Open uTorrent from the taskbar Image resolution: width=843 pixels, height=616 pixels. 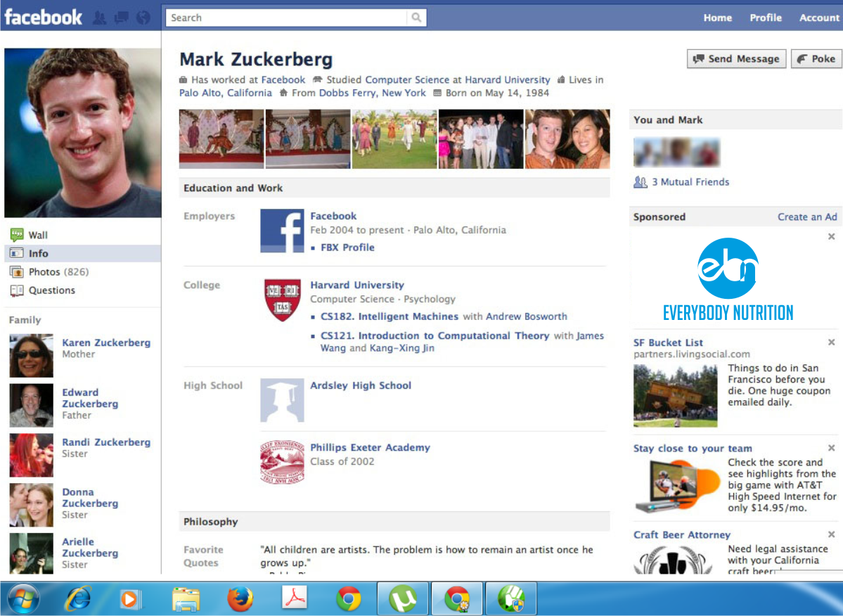(403, 598)
